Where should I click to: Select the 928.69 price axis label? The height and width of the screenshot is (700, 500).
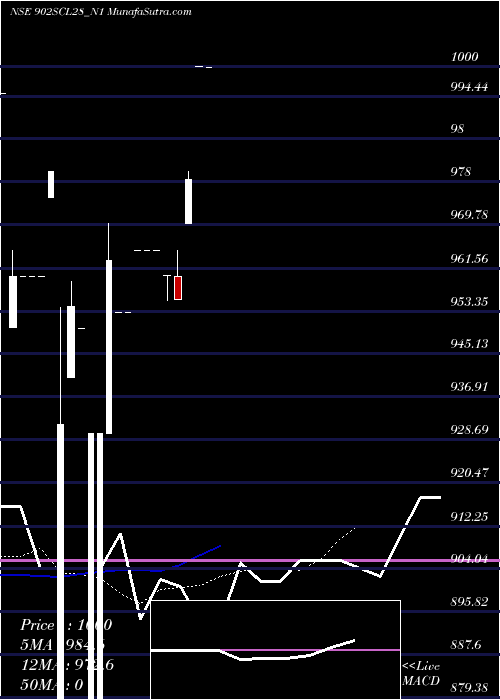point(469,429)
